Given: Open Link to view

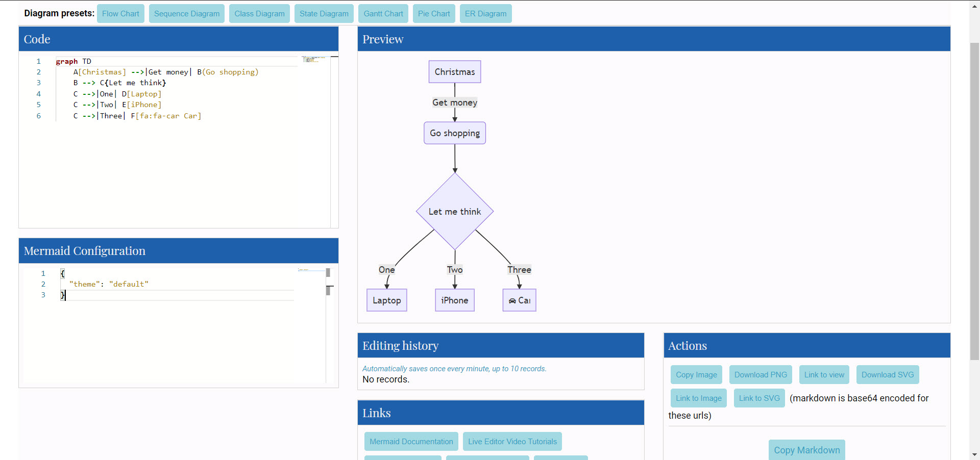Looking at the screenshot, I should pyautogui.click(x=824, y=375).
